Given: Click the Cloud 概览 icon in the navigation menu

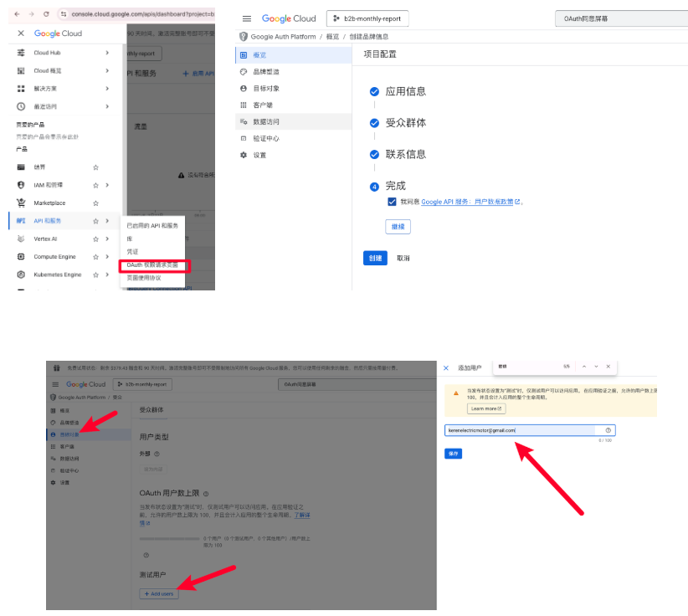Looking at the screenshot, I should pos(21,70).
